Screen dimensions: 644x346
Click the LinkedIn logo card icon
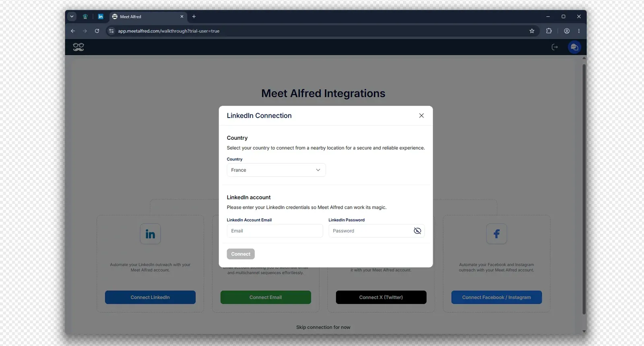[x=151, y=234]
